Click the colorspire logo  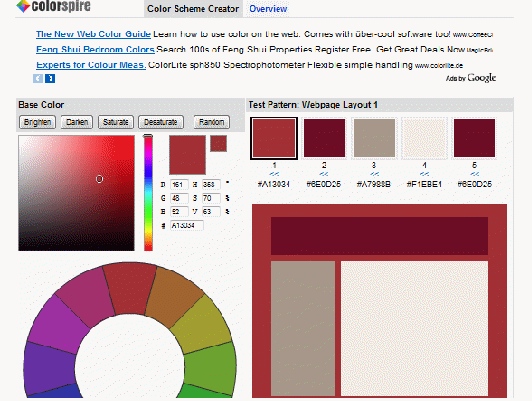point(53,6)
